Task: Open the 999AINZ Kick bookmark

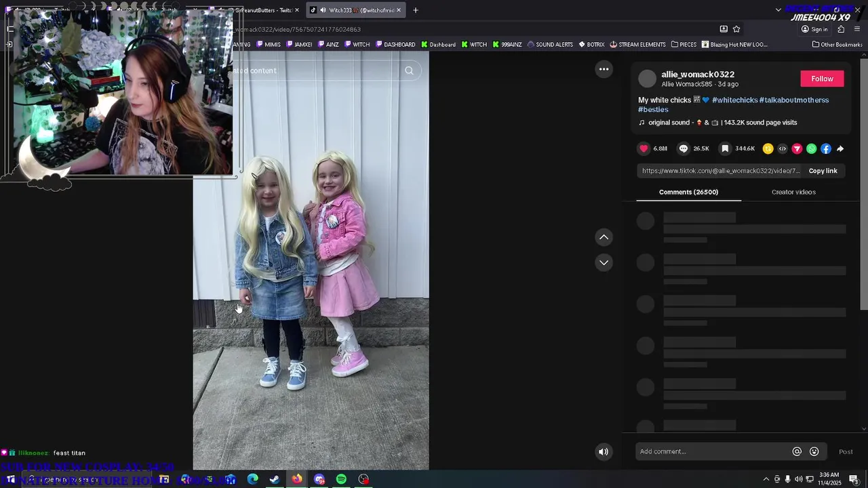Action: click(x=507, y=45)
